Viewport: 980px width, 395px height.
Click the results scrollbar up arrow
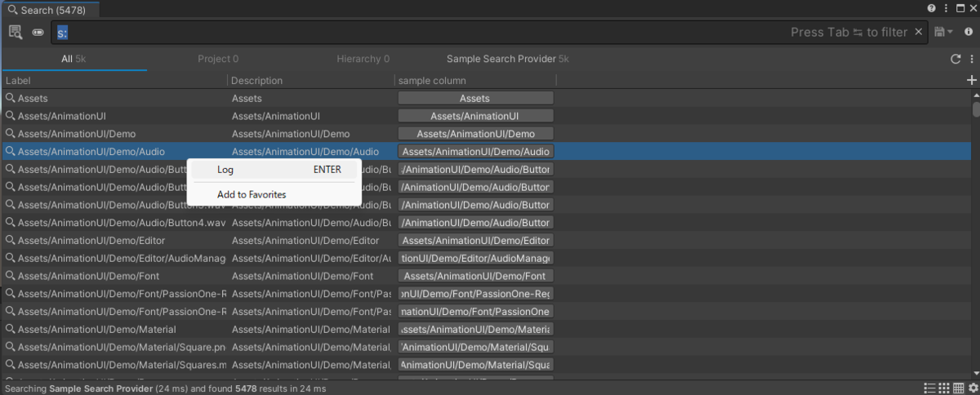click(x=975, y=96)
